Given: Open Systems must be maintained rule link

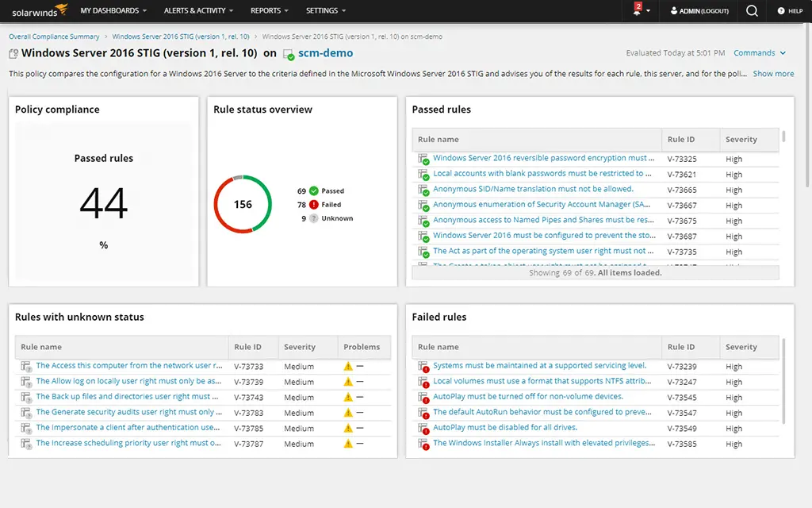Looking at the screenshot, I should 539,365.
